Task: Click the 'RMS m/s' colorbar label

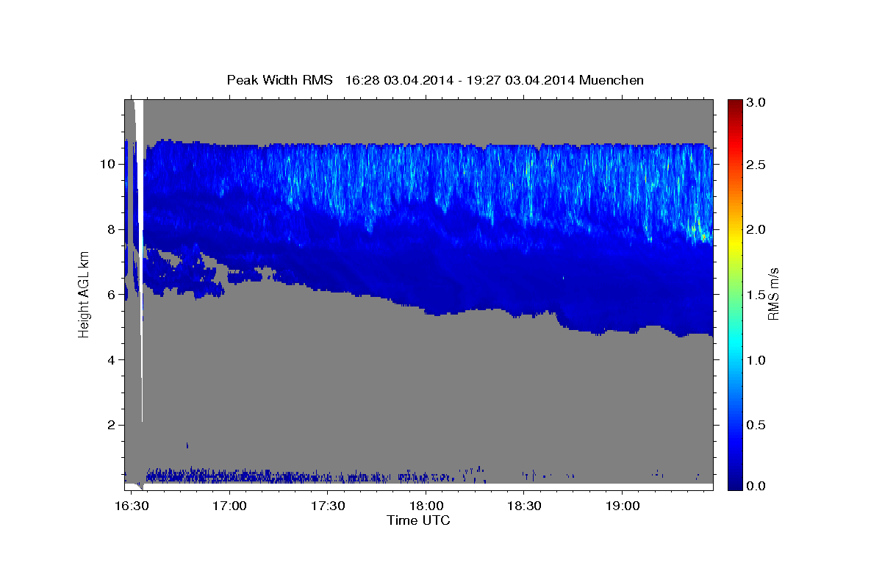Action: tap(772, 294)
